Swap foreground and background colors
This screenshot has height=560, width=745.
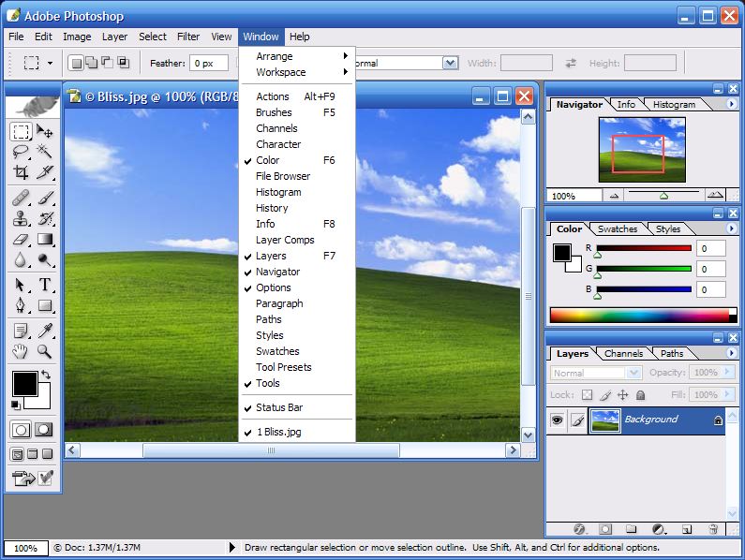(46, 375)
